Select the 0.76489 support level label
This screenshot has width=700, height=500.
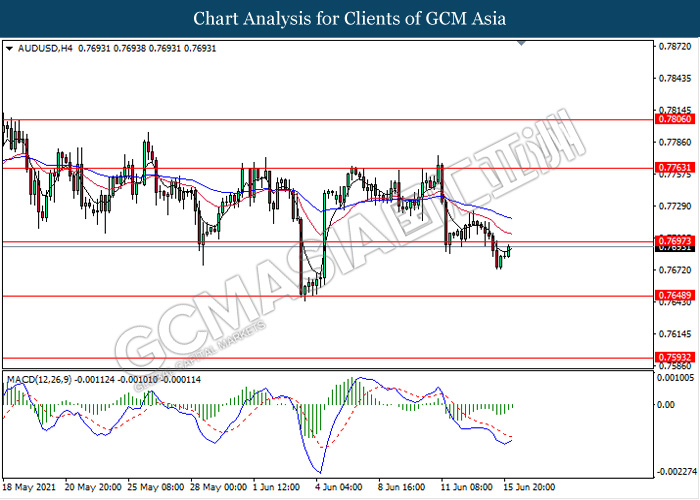click(675, 295)
